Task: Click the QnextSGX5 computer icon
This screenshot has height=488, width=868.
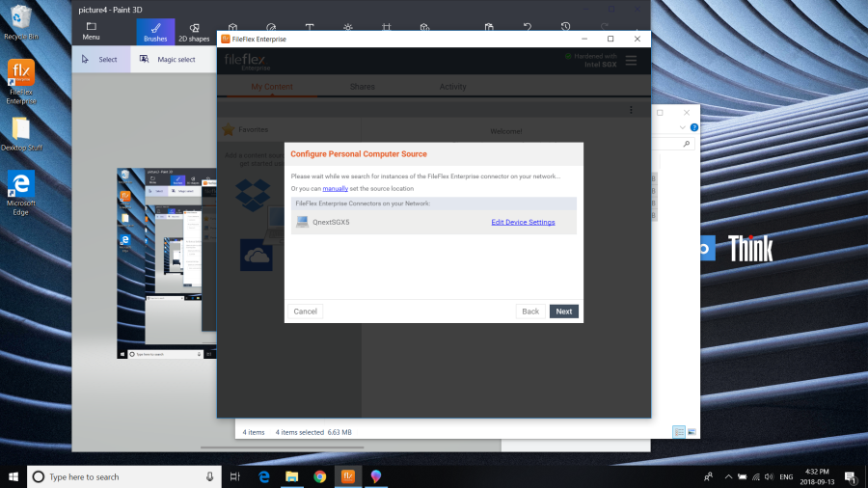Action: coord(302,222)
